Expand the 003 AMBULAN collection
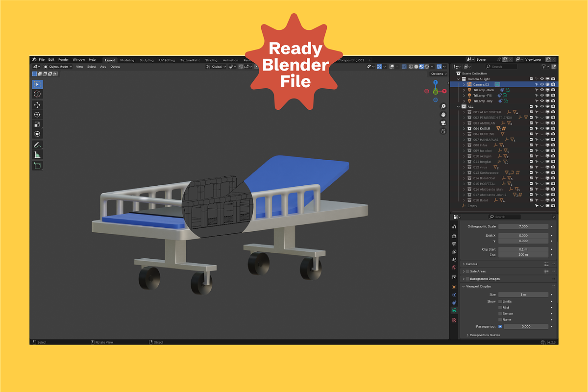Image resolution: width=588 pixels, height=392 pixels. pos(464,123)
